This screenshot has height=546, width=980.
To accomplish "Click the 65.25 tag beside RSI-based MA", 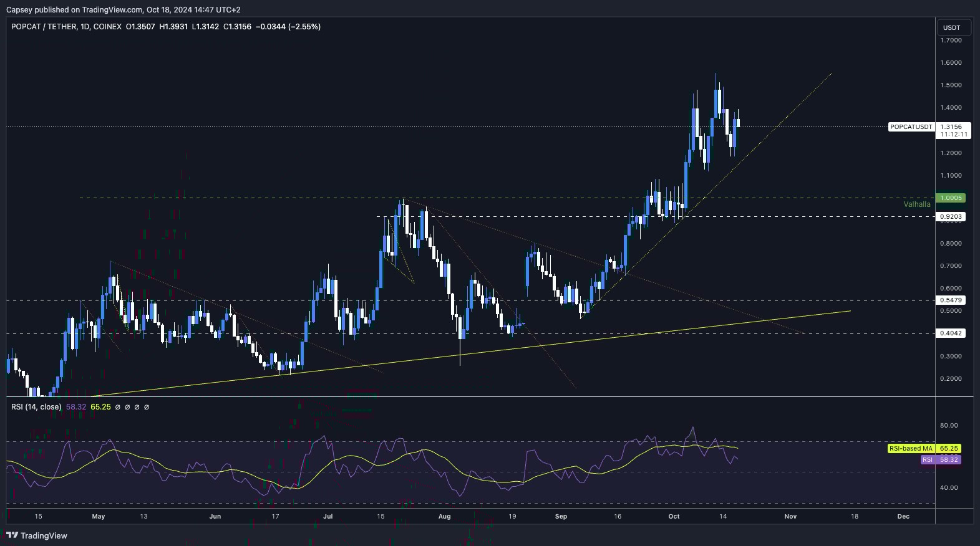I will point(949,449).
